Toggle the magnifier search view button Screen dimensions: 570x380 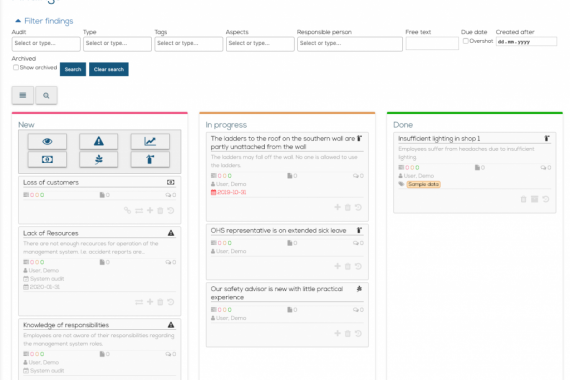point(46,95)
